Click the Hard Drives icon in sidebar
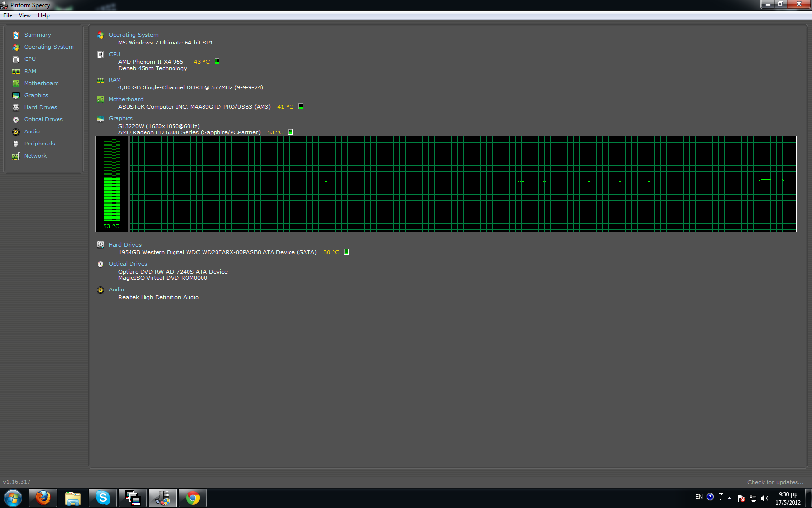The image size is (812, 508). point(16,107)
